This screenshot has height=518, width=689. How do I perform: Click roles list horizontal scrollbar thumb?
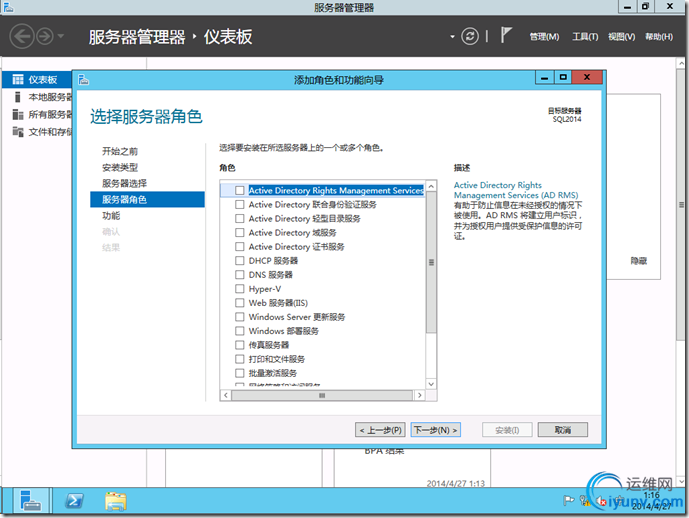(x=322, y=395)
